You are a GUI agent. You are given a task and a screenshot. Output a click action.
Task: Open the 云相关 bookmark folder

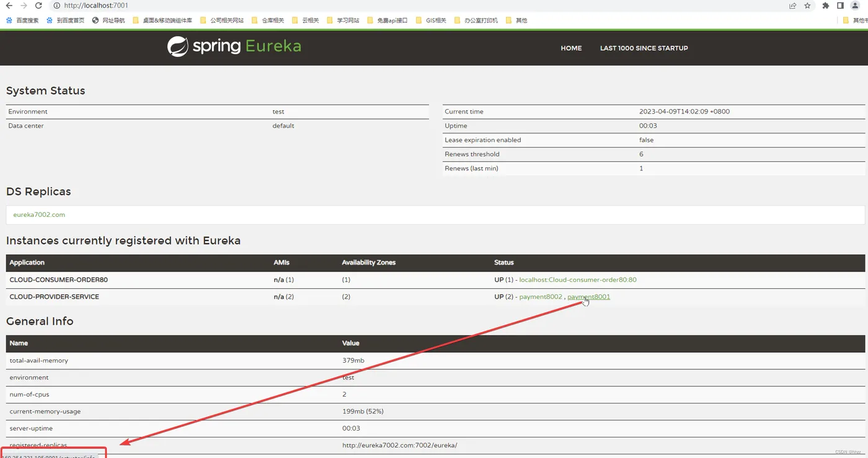[x=306, y=20]
